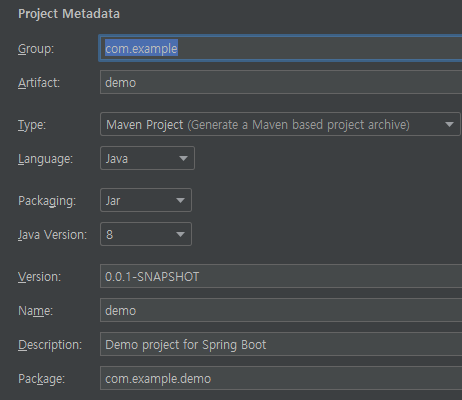Click the Packaging label
The height and width of the screenshot is (400, 462).
47,201
